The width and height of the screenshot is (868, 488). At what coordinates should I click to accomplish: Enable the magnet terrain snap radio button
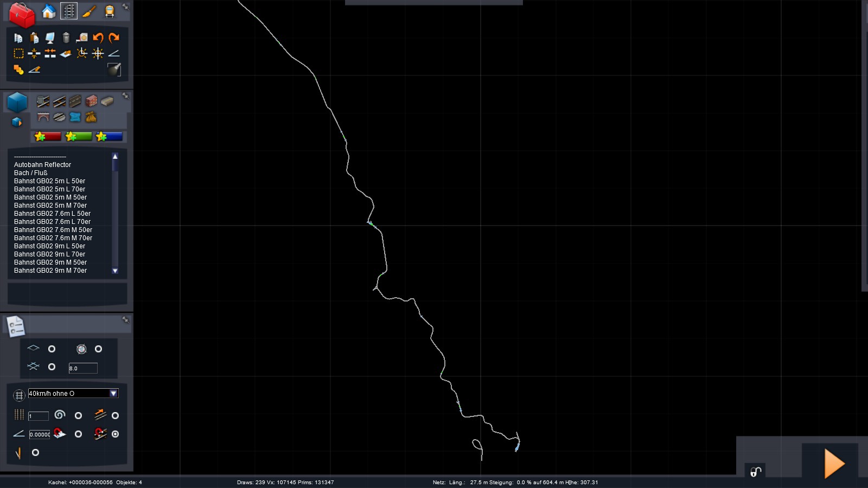coord(78,434)
